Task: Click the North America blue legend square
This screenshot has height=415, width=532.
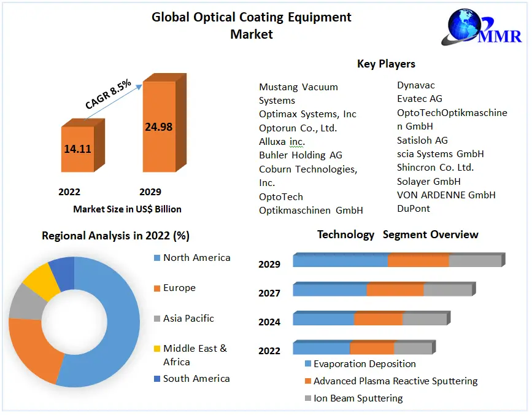Action: [x=156, y=258]
